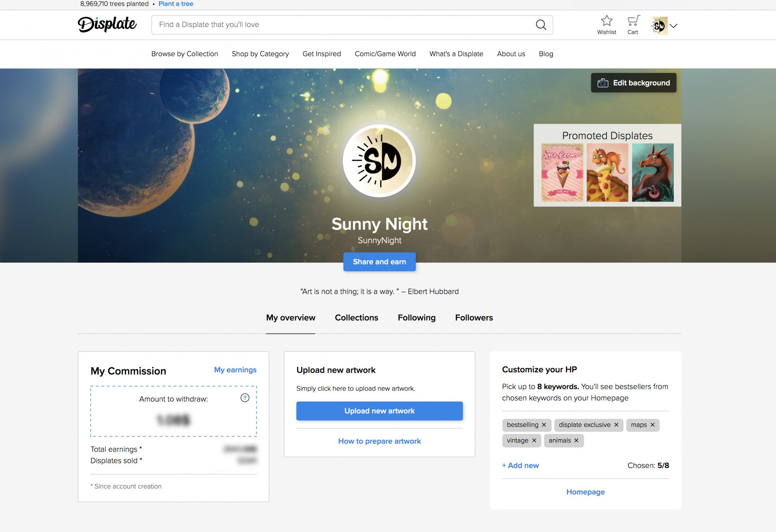776x532 pixels.
Task: Open the Homepage link
Action: (585, 492)
